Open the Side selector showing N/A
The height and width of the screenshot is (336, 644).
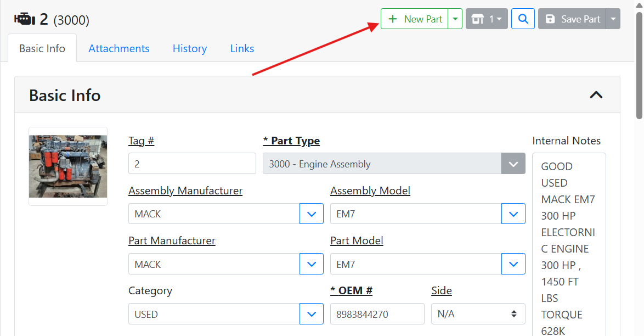478,314
